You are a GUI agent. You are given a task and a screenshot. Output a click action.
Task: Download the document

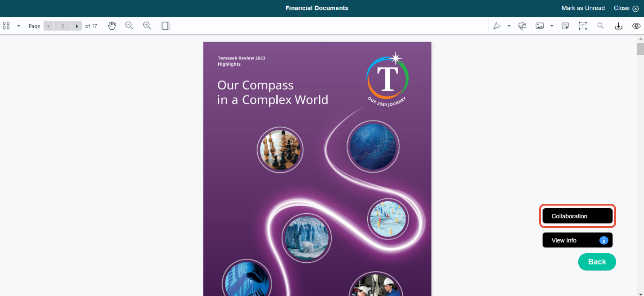618,26
